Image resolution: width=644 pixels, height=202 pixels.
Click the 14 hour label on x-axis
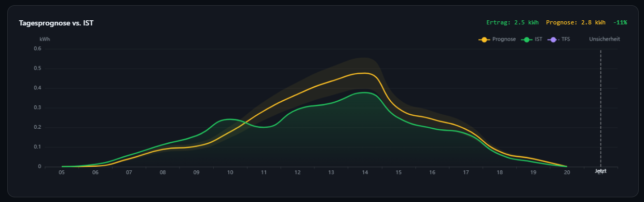pos(365,172)
